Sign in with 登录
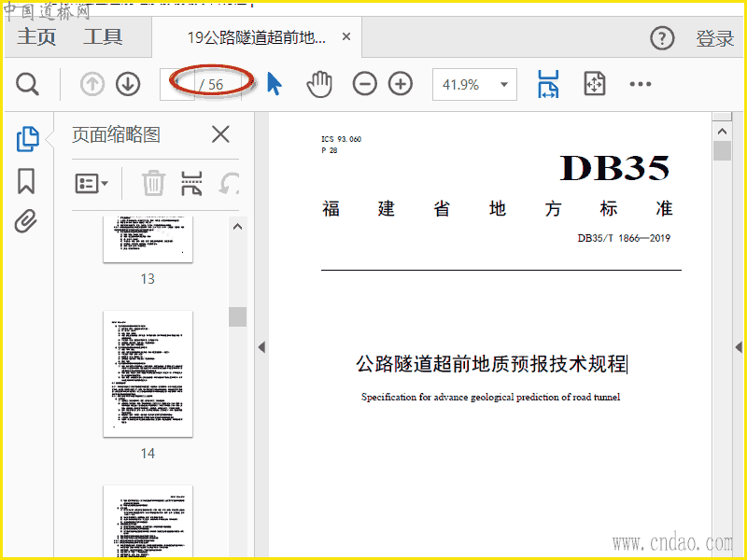This screenshot has height=560, width=747. click(714, 38)
